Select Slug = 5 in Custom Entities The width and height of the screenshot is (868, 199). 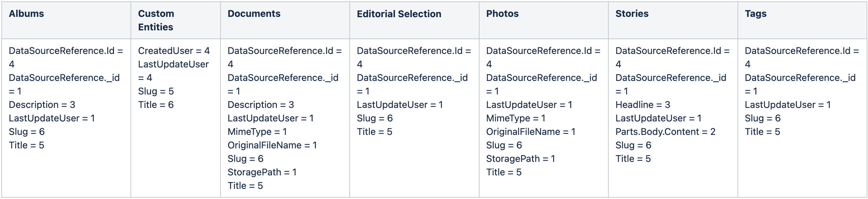tap(156, 91)
